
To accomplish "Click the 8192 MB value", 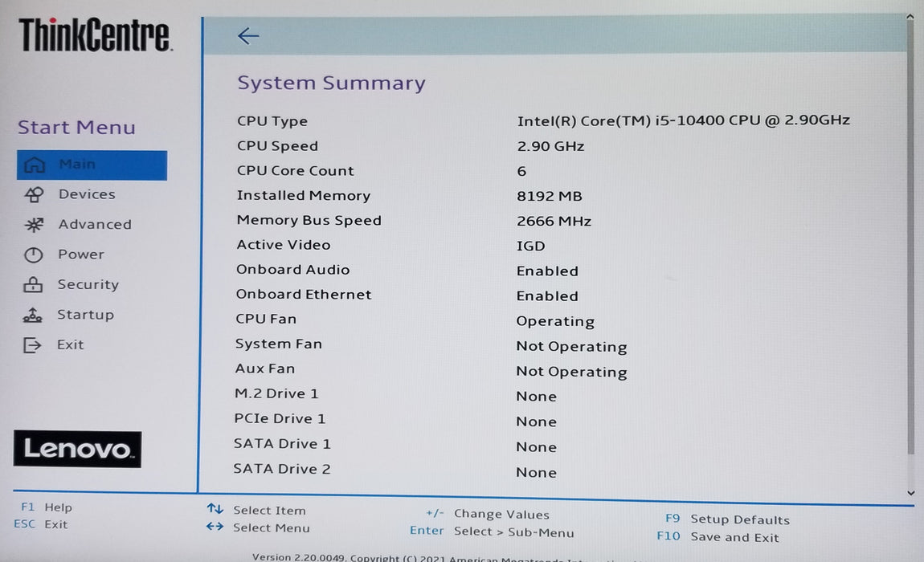I will [550, 196].
